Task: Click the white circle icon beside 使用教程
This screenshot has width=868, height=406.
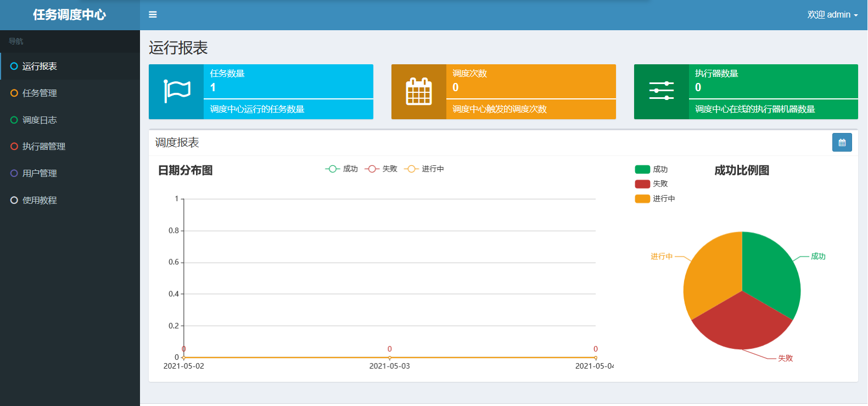Action: [x=14, y=200]
